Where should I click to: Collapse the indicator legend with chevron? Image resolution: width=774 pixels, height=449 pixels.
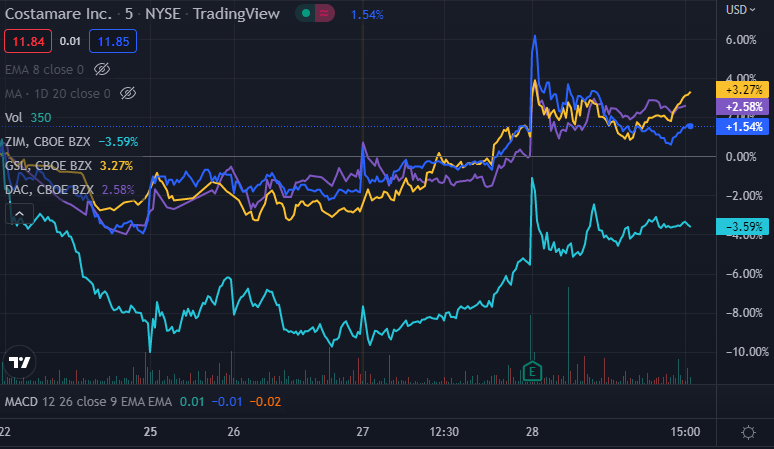point(19,214)
